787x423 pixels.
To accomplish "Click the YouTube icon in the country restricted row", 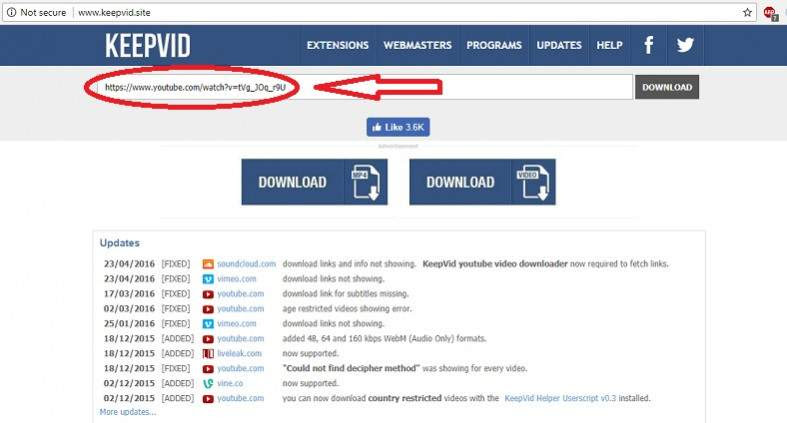I will [x=208, y=399].
